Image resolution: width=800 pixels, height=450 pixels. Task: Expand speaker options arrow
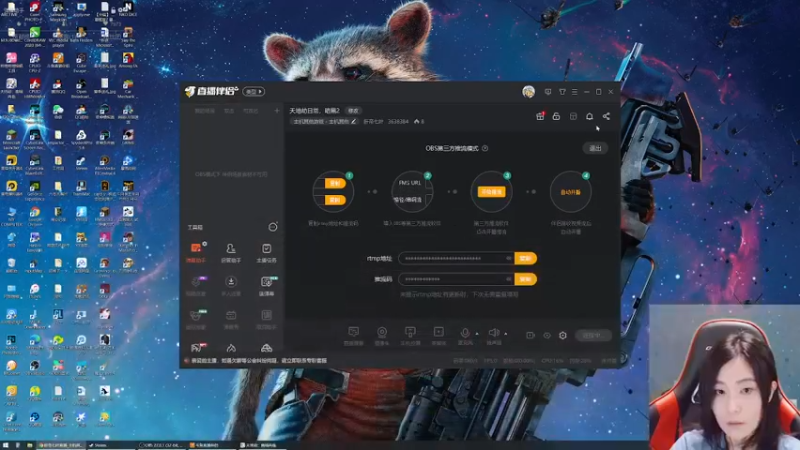pos(506,334)
